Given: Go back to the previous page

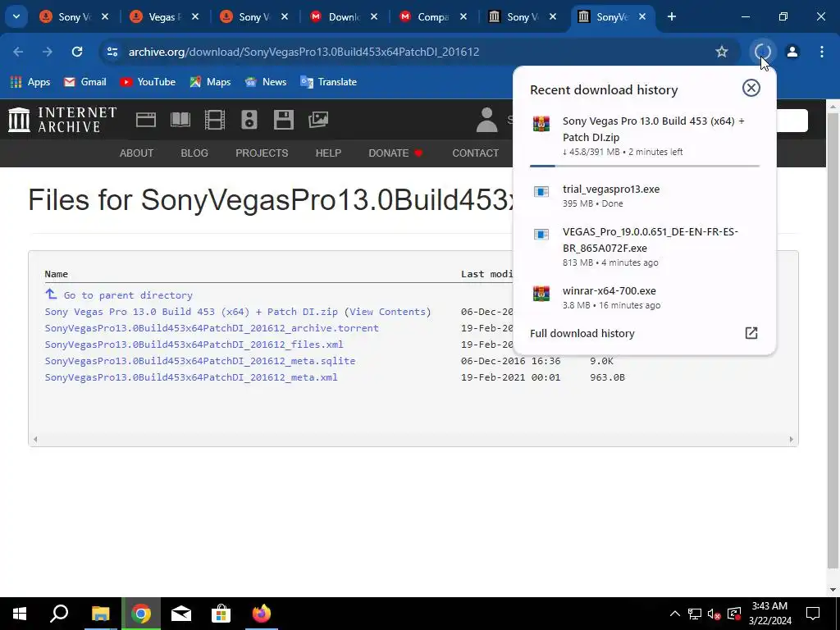Looking at the screenshot, I should pyautogui.click(x=18, y=52).
